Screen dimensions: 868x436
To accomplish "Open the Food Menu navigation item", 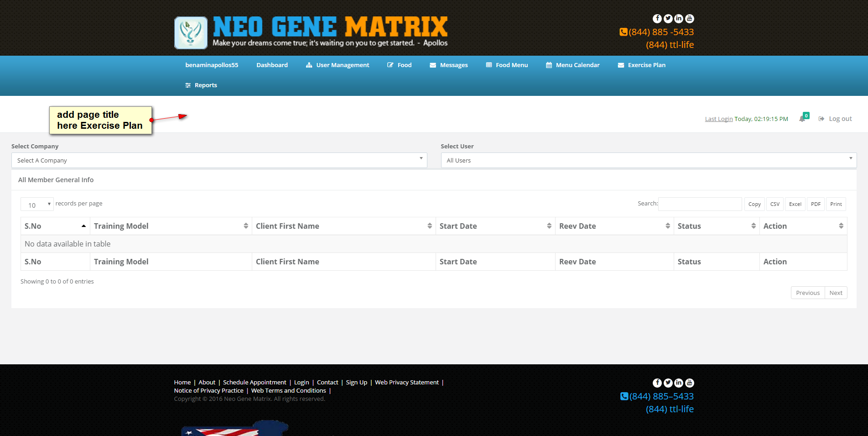I will click(x=507, y=65).
